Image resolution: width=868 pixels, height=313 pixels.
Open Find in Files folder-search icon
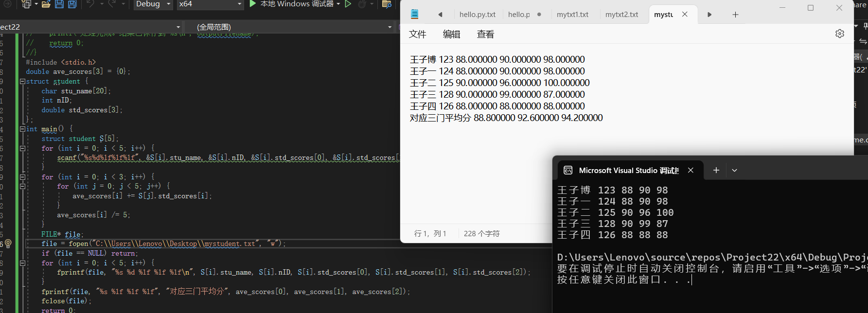coord(387,4)
